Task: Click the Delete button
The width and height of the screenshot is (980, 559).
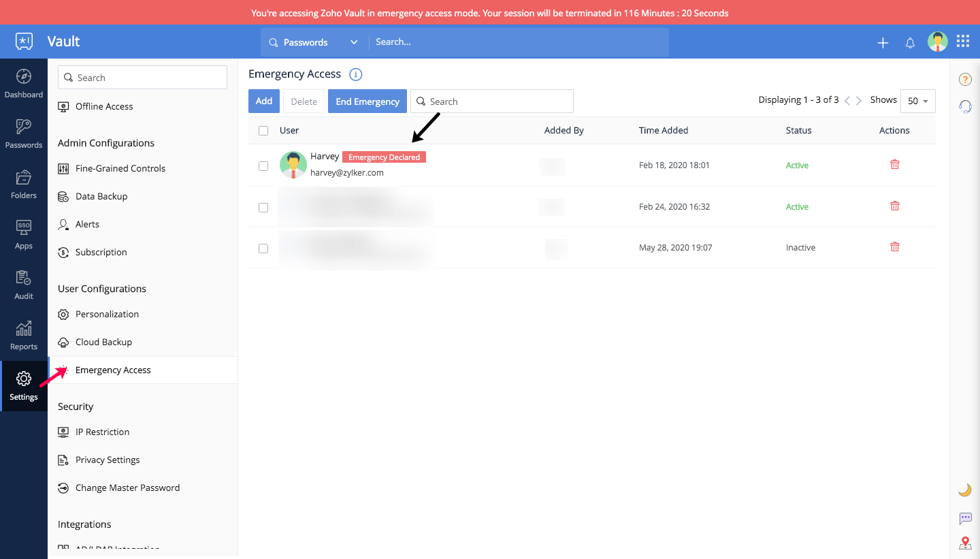Action: tap(304, 101)
